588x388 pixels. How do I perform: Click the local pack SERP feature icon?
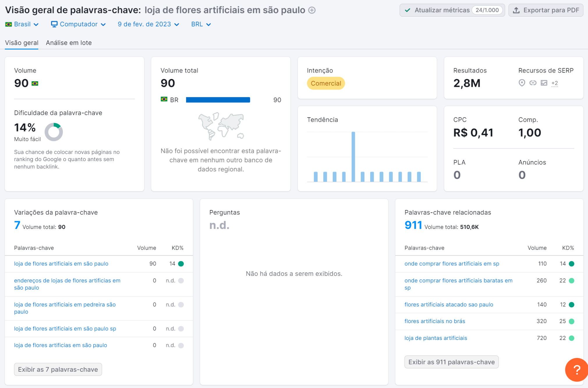[x=522, y=83]
